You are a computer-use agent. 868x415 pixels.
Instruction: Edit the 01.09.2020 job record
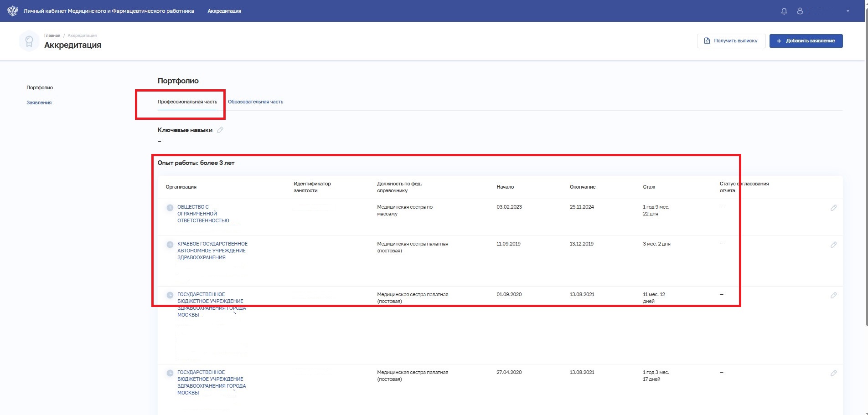pos(833,295)
